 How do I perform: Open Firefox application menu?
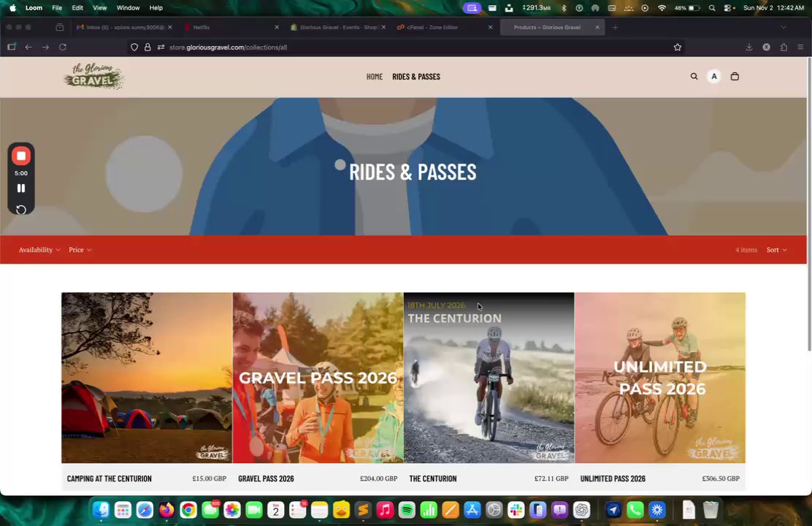tap(800, 47)
